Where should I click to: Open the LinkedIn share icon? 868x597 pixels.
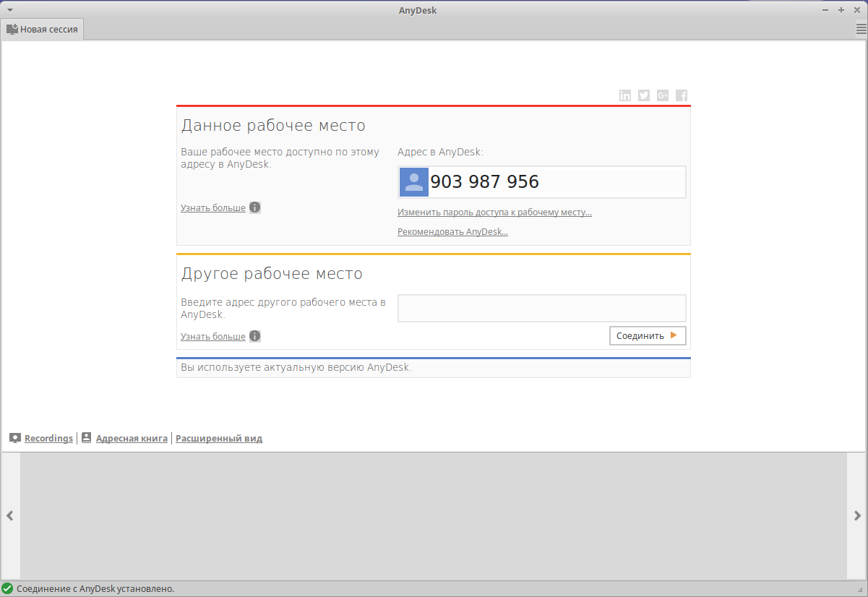pos(625,95)
